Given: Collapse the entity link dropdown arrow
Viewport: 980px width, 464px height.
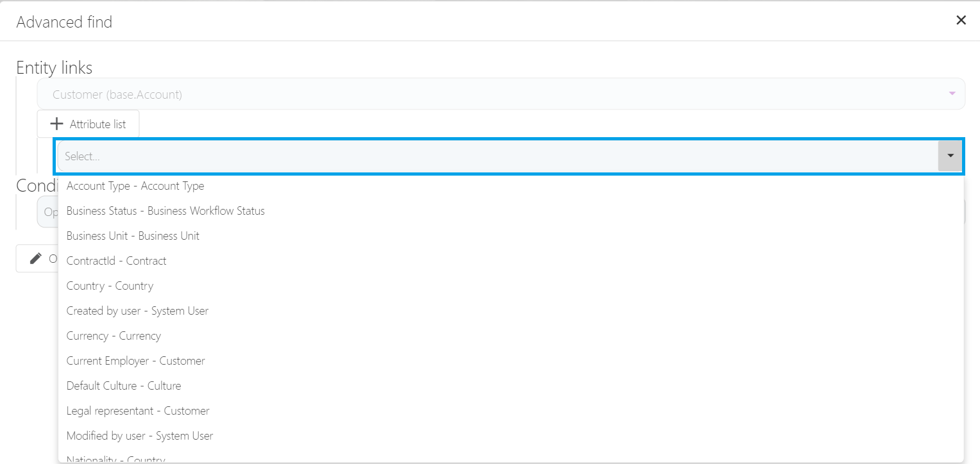Looking at the screenshot, I should 950,156.
